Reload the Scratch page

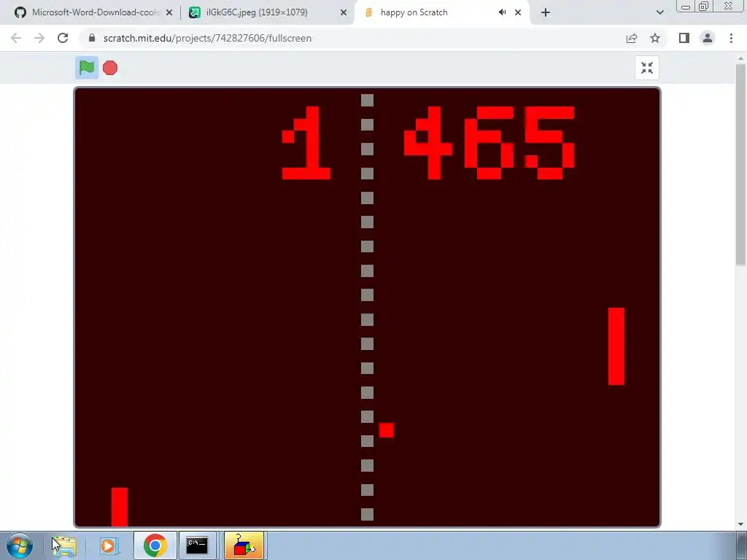(x=63, y=38)
